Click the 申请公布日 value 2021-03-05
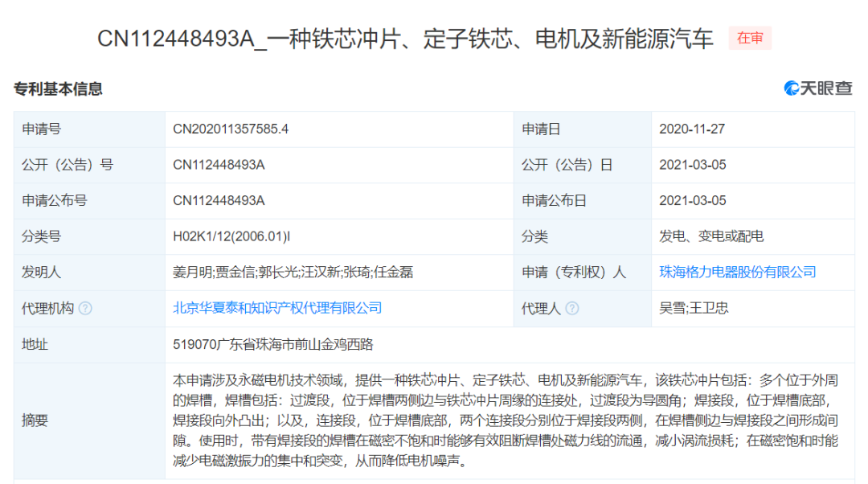868x484 pixels. 693,200
